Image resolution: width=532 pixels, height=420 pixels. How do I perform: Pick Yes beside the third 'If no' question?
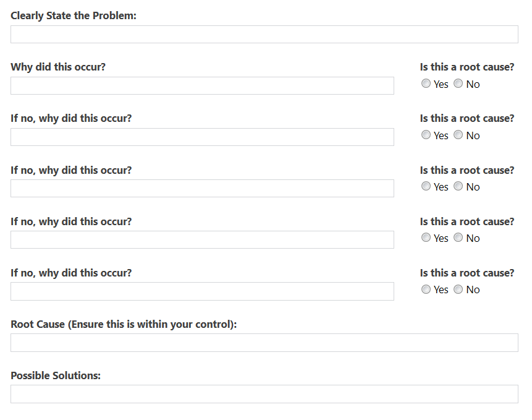pos(426,238)
